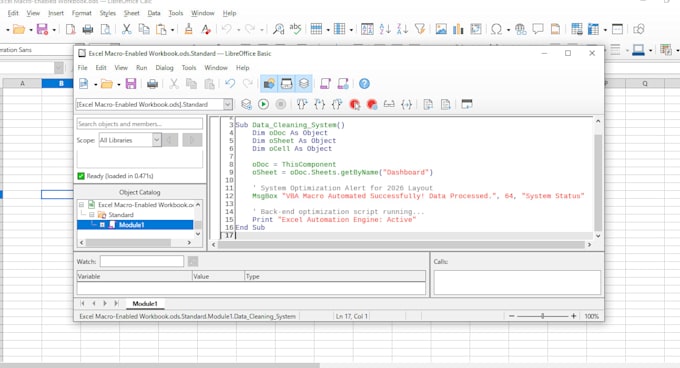Click the Save BASIC source icon
The height and width of the screenshot is (368, 680).
coord(445,104)
